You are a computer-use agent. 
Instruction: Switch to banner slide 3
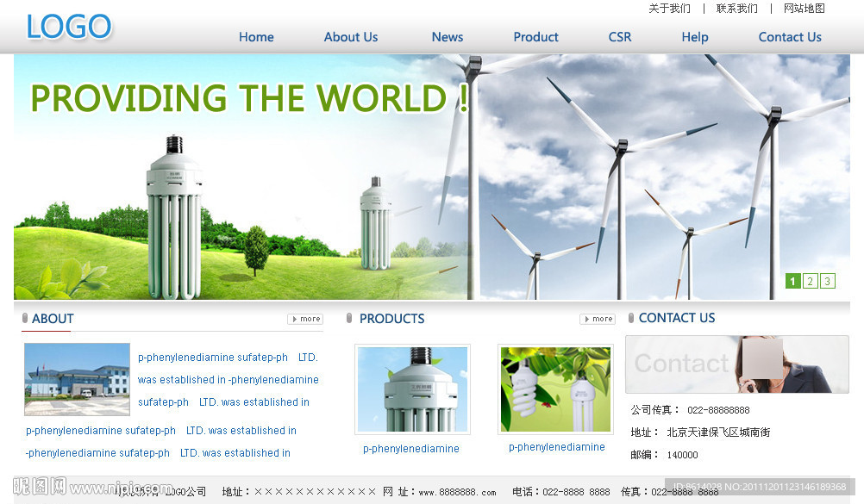pos(827,281)
